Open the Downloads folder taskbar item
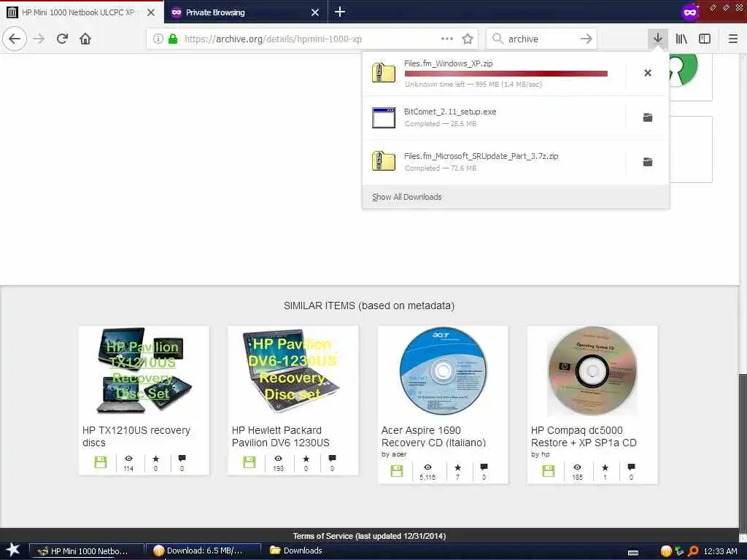747x560 pixels. coord(296,551)
